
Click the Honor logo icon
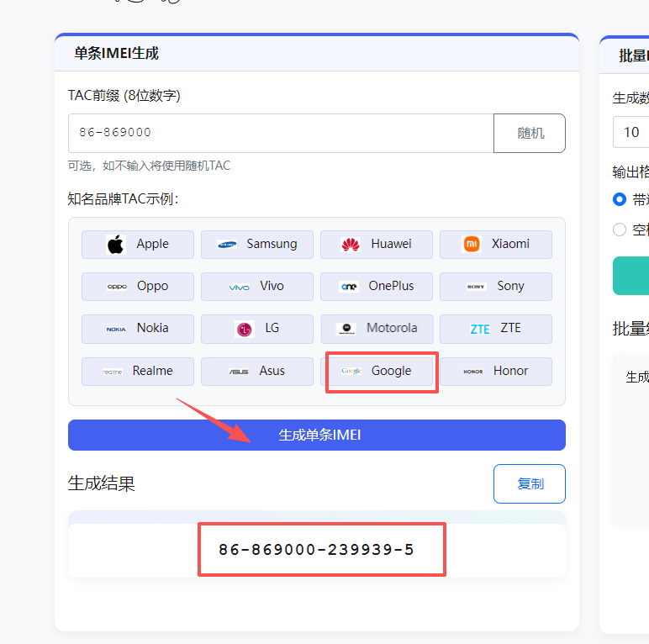(473, 372)
